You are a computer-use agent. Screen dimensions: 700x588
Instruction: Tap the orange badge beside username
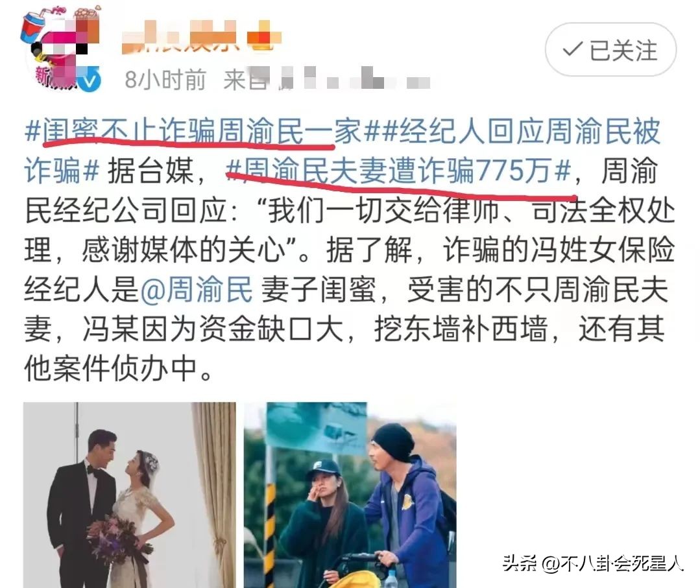coord(264,36)
